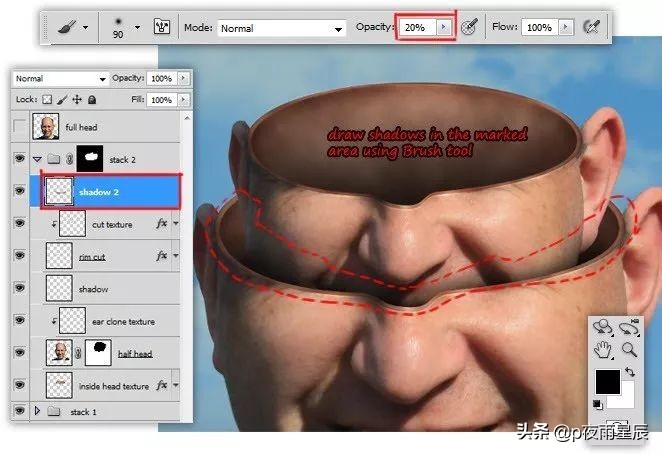Select the stack 2 layer mask thumbnail
This screenshot has width=662, height=454.
(90, 158)
